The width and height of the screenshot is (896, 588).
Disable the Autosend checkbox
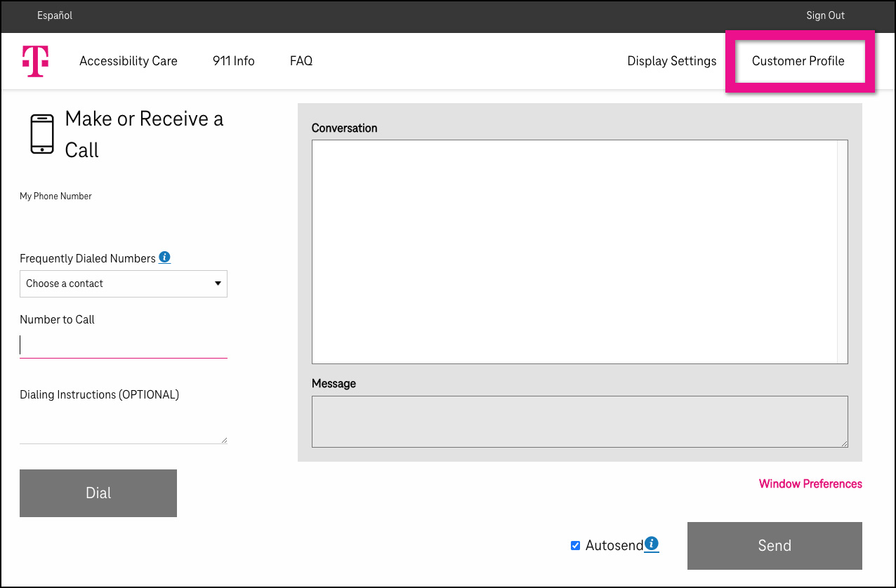pos(575,545)
